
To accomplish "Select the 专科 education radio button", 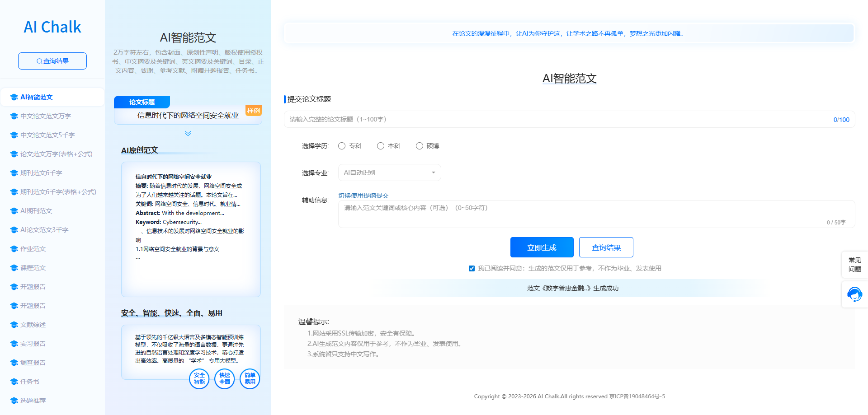I will point(342,146).
